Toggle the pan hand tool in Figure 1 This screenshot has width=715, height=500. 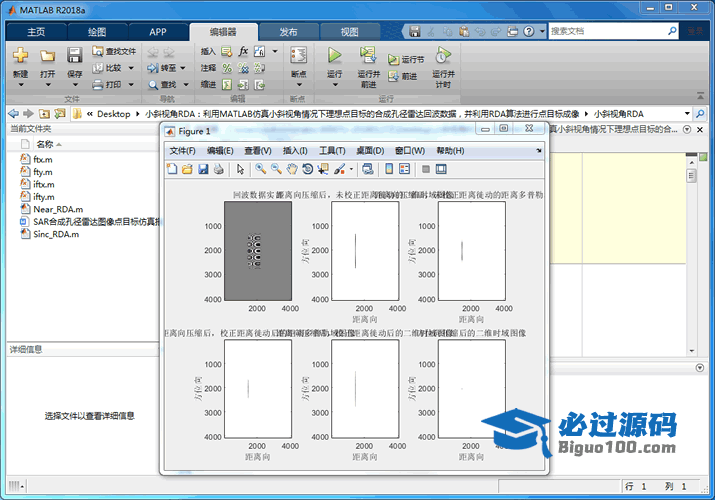point(292,169)
